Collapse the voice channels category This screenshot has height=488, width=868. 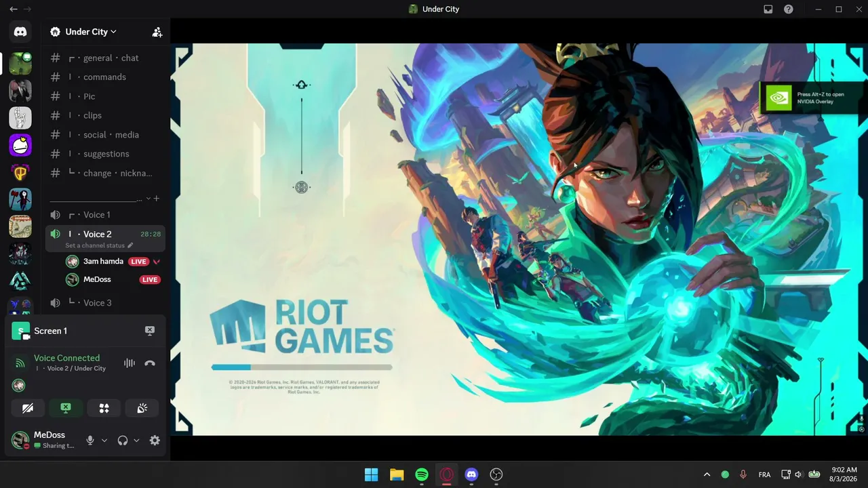[149, 199]
